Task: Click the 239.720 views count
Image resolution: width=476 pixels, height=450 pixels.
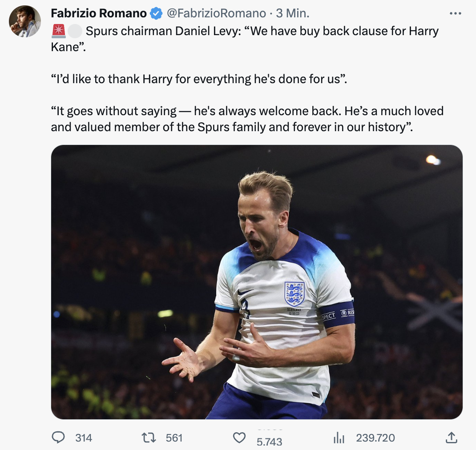Action: coord(375,438)
